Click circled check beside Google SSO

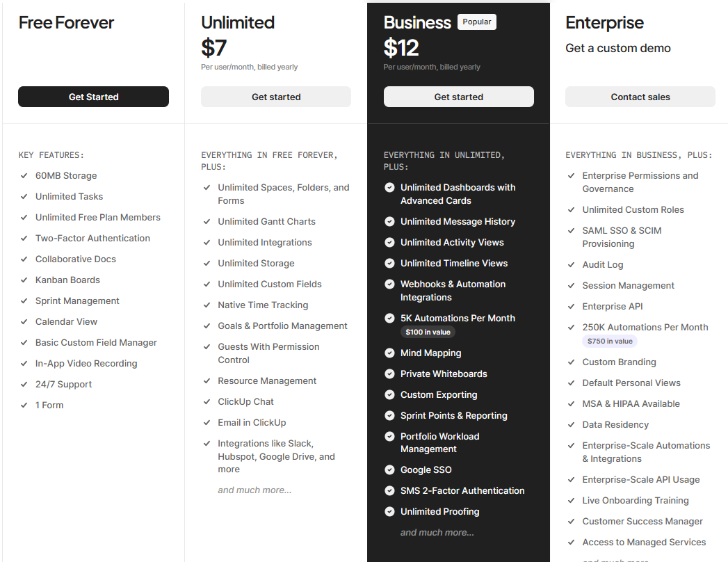(389, 470)
